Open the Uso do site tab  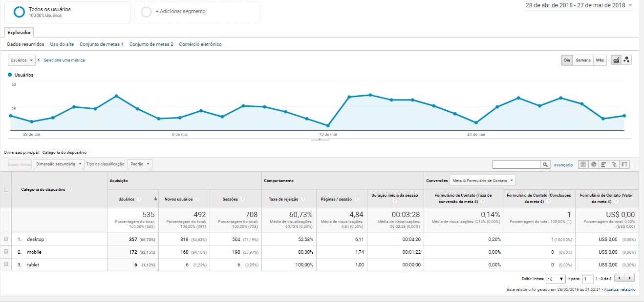pos(62,44)
